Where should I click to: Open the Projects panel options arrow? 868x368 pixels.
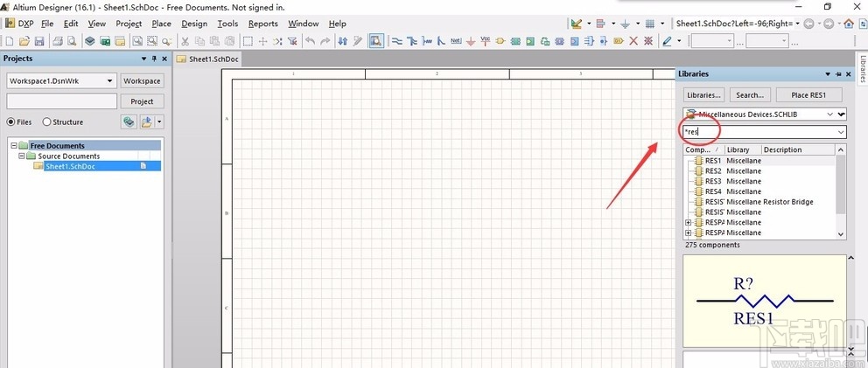[x=143, y=59]
